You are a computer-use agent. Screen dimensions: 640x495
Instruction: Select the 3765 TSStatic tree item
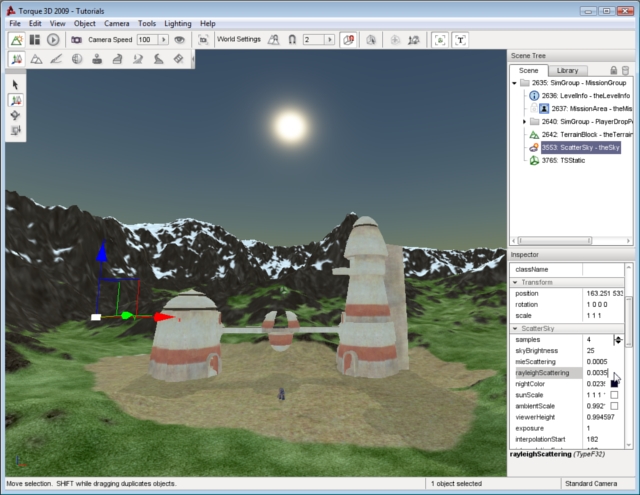tap(563, 160)
